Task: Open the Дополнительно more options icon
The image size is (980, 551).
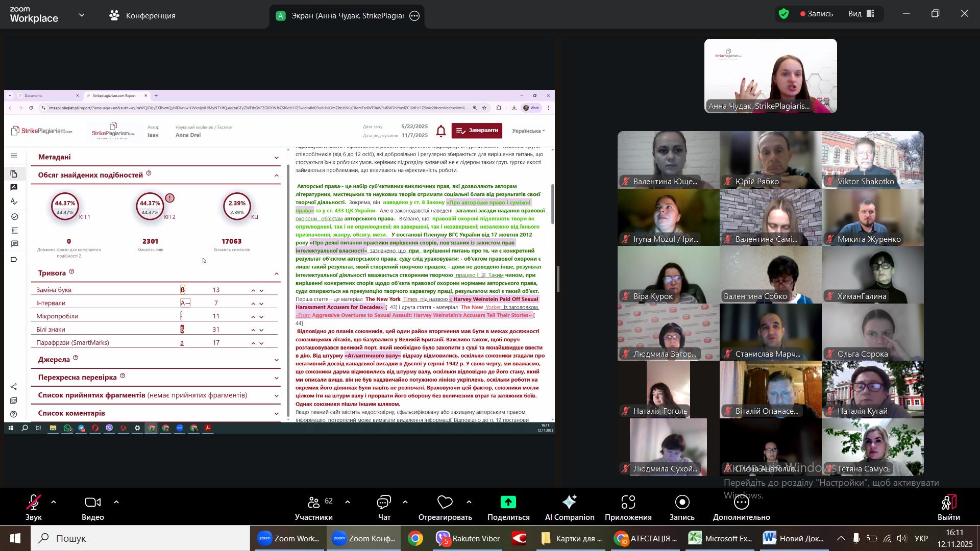Action: coord(741,503)
